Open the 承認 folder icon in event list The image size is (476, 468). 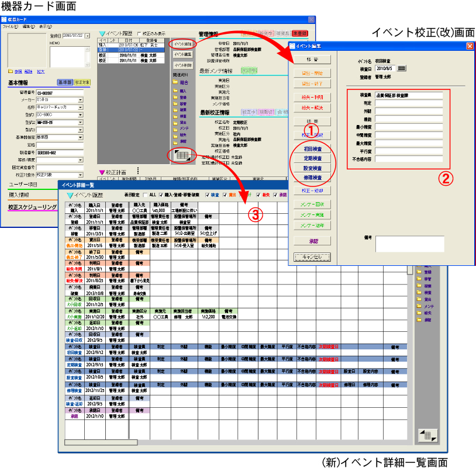coord(177,141)
